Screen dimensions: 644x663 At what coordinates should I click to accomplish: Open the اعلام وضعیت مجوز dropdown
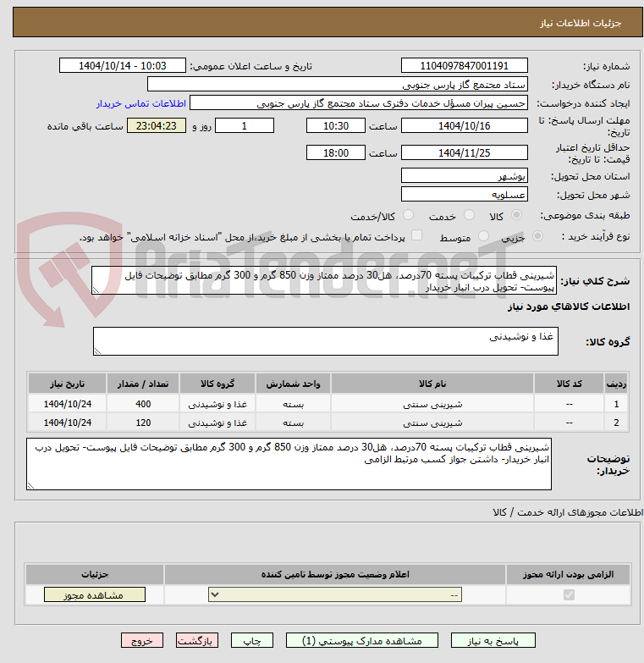click(x=334, y=594)
